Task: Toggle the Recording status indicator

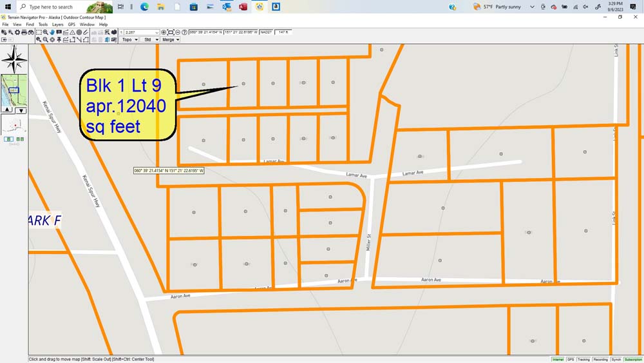Action: coord(600,359)
